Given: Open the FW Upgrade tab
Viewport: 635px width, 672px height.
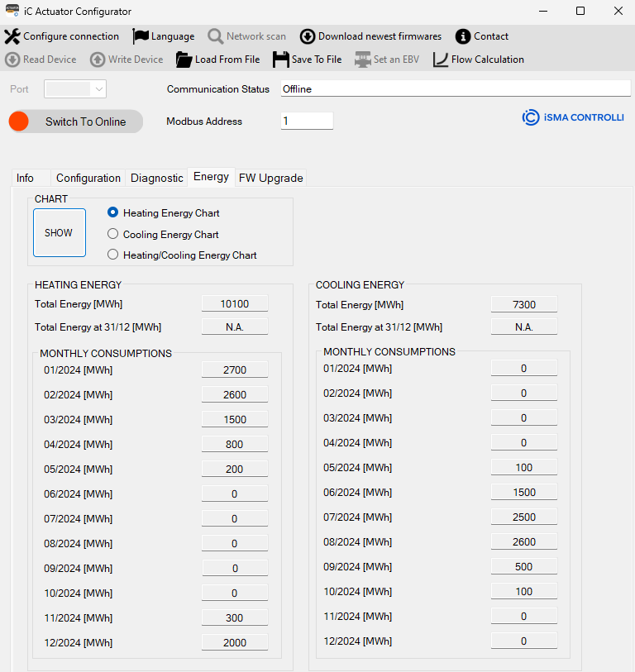Looking at the screenshot, I should tap(271, 178).
